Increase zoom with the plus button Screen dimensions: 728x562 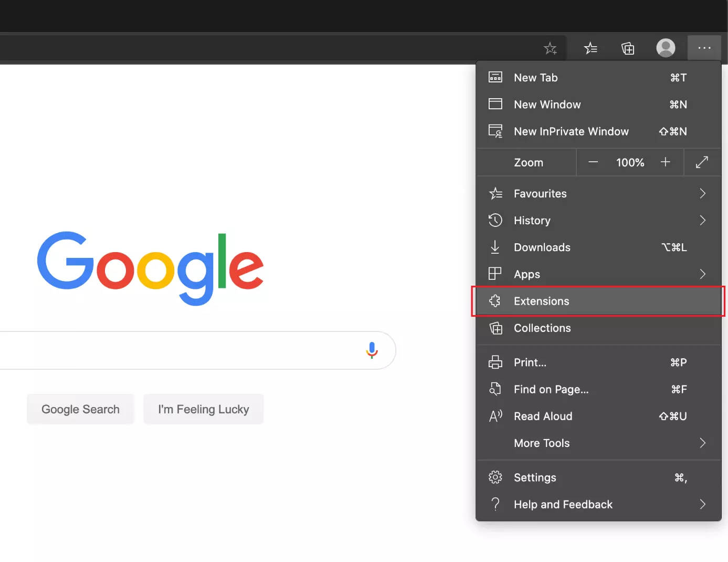[665, 162]
